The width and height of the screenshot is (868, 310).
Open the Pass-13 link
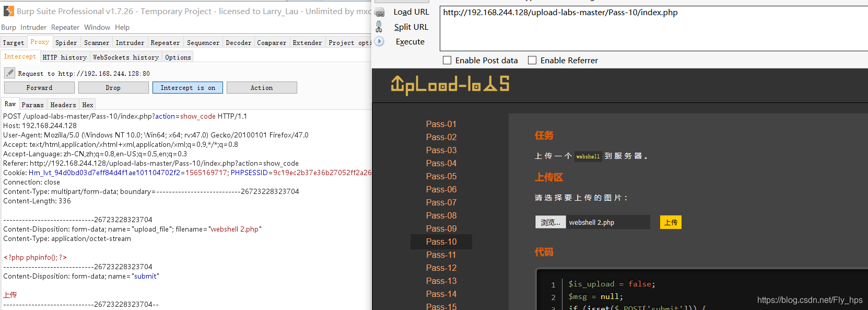pyautogui.click(x=441, y=281)
